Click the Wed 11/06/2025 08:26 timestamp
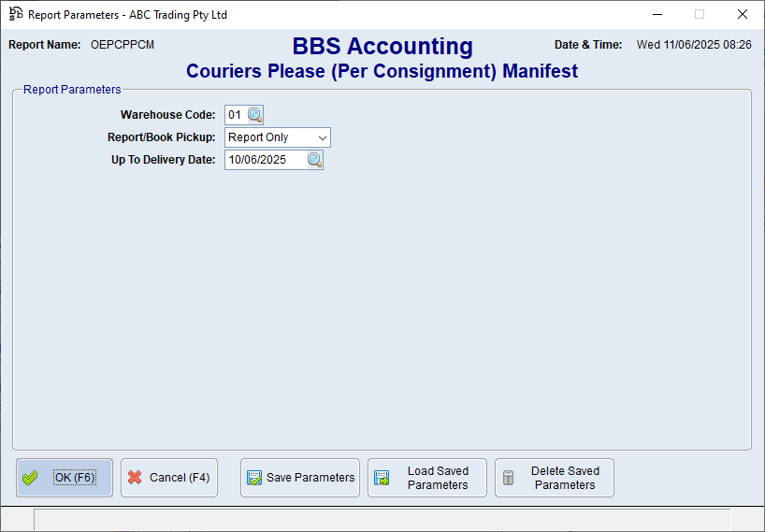 694,45
